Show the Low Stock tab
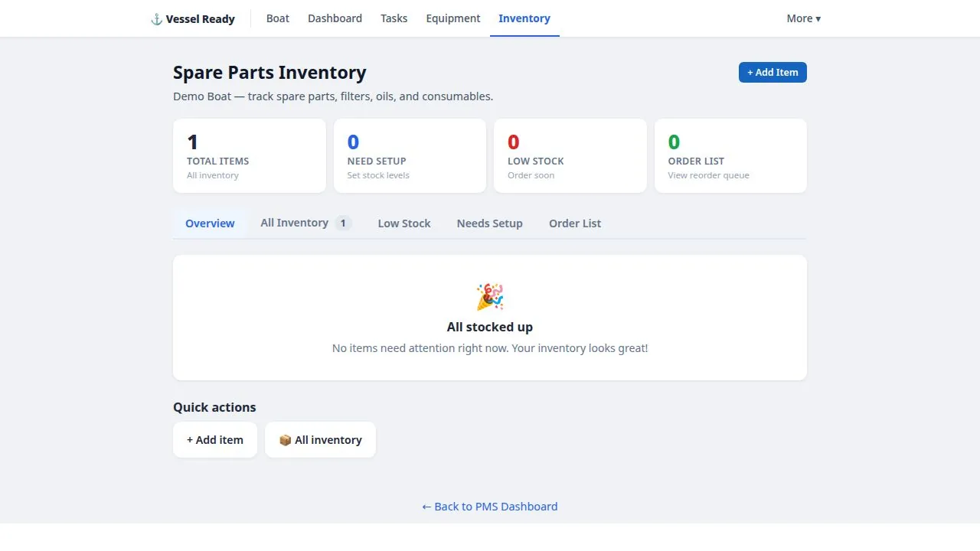Screen dimensions: 980x551 [x=404, y=223]
